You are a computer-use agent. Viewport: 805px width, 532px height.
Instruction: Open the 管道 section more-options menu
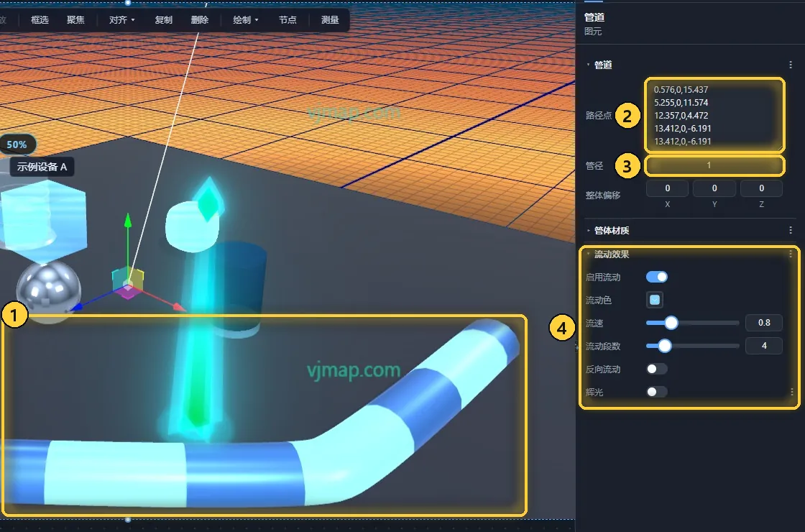coord(790,65)
